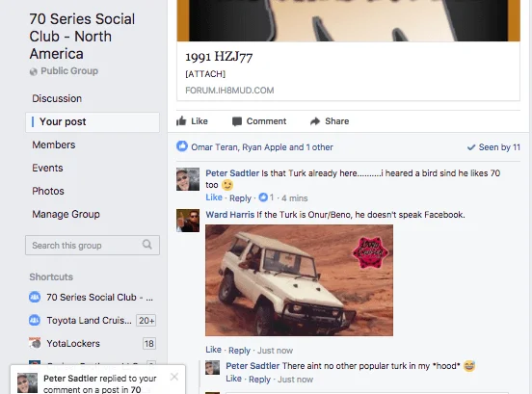532x394 pixels.
Task: Open Manage Group
Action: [x=66, y=214]
